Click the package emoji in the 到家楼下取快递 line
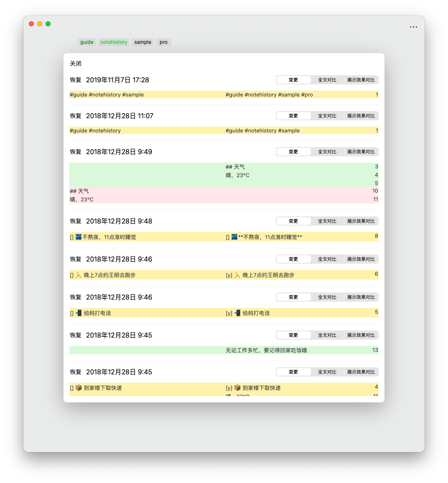The height and width of the screenshot is (483, 448). 237,388
